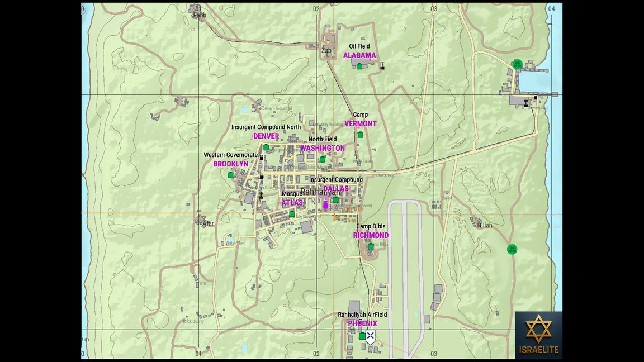Click the DENVER green objective marker
Viewport: 644px width, 362px height.
tap(266, 147)
